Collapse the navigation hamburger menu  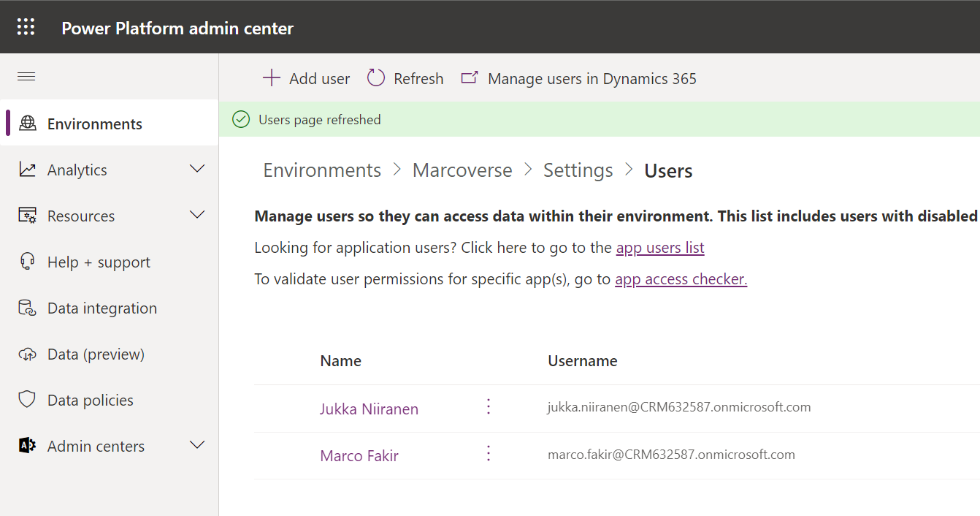coord(26,77)
